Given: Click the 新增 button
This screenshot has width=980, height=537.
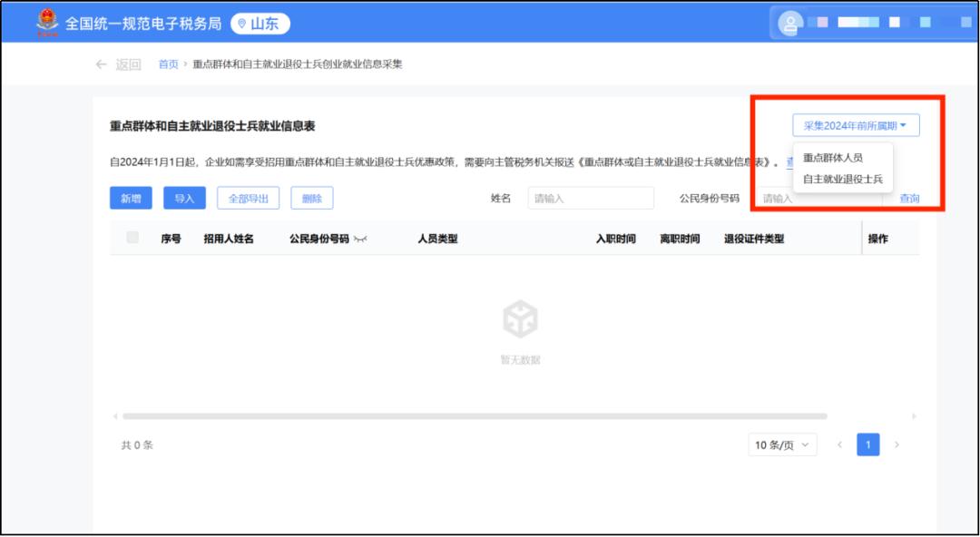Looking at the screenshot, I should [x=131, y=199].
